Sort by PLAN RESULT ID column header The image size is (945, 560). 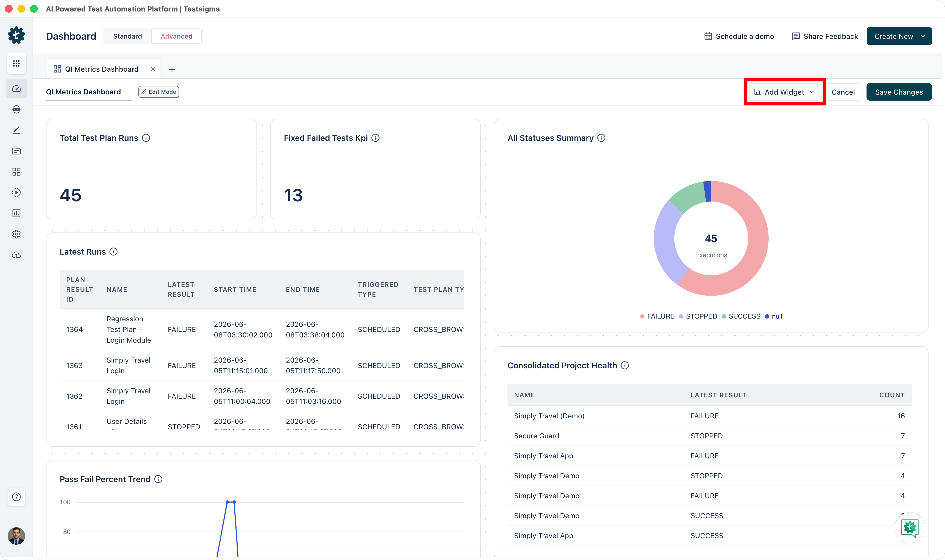[80, 290]
